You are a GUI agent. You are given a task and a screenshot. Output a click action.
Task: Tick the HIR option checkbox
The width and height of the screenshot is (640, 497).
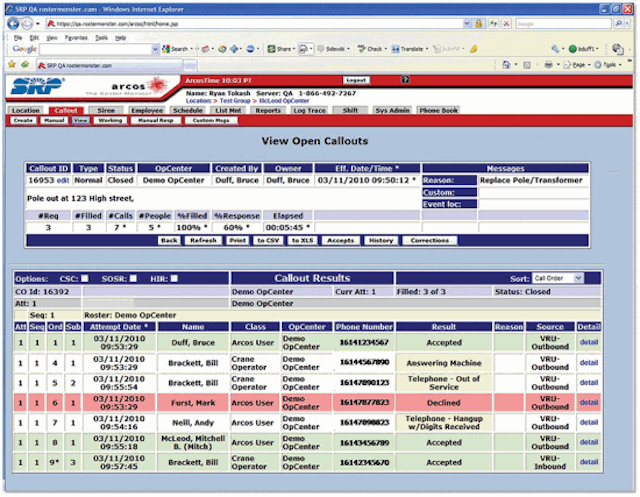click(174, 278)
